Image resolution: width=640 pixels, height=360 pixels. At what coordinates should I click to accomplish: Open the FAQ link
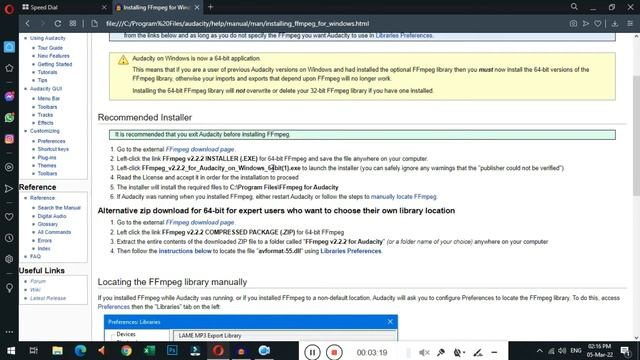[36, 256]
